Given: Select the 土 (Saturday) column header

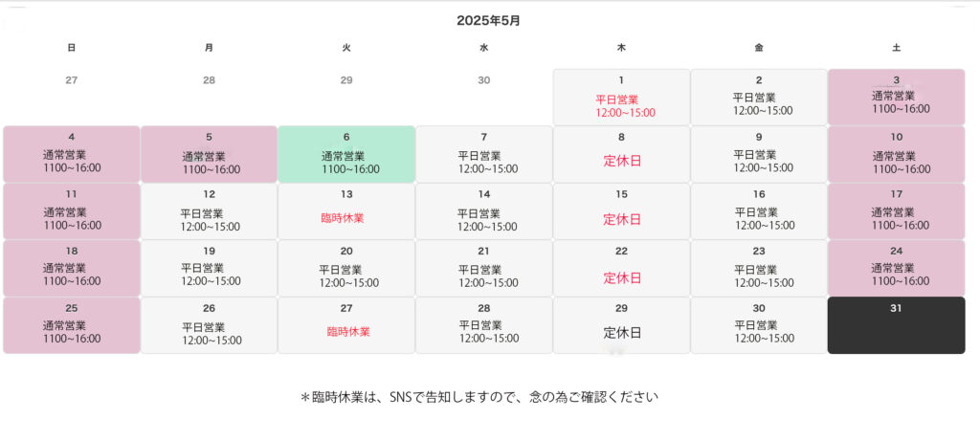Looking at the screenshot, I should tap(896, 47).
